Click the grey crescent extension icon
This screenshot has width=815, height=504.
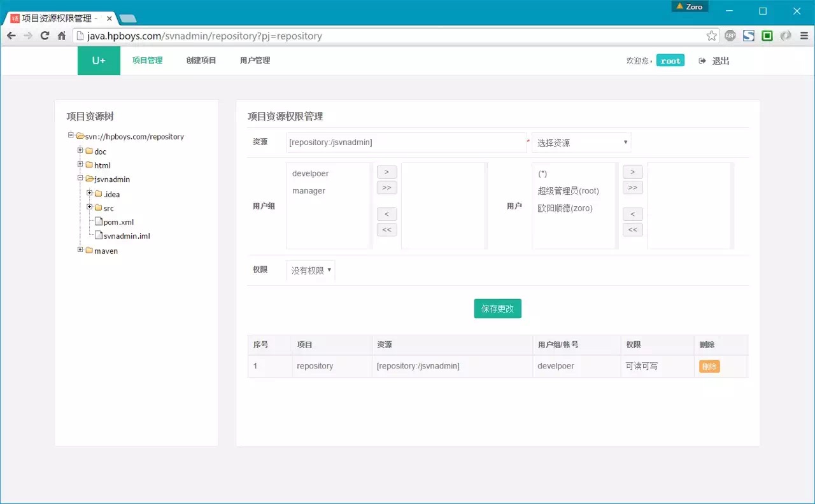tap(786, 36)
